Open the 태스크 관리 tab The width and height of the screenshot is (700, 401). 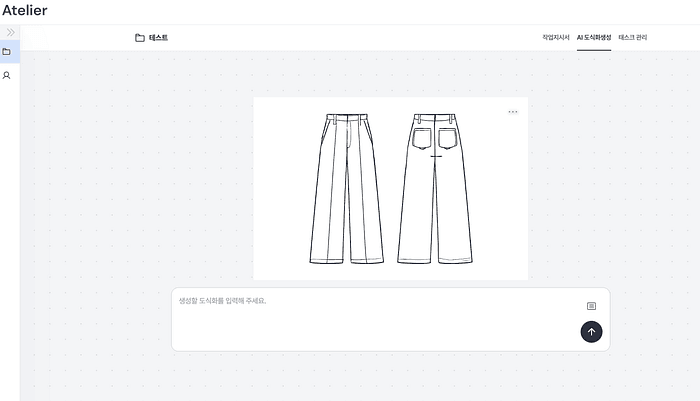point(633,38)
